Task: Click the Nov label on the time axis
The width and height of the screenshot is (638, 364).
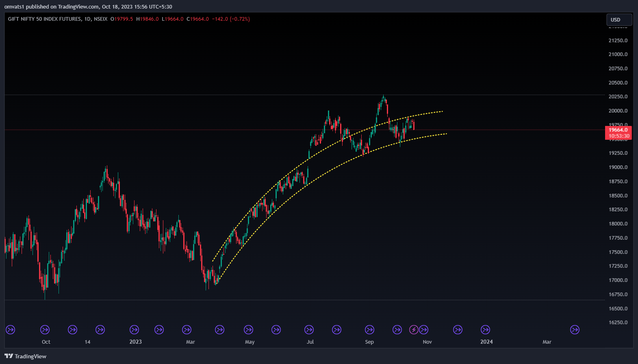Action: pyautogui.click(x=427, y=342)
